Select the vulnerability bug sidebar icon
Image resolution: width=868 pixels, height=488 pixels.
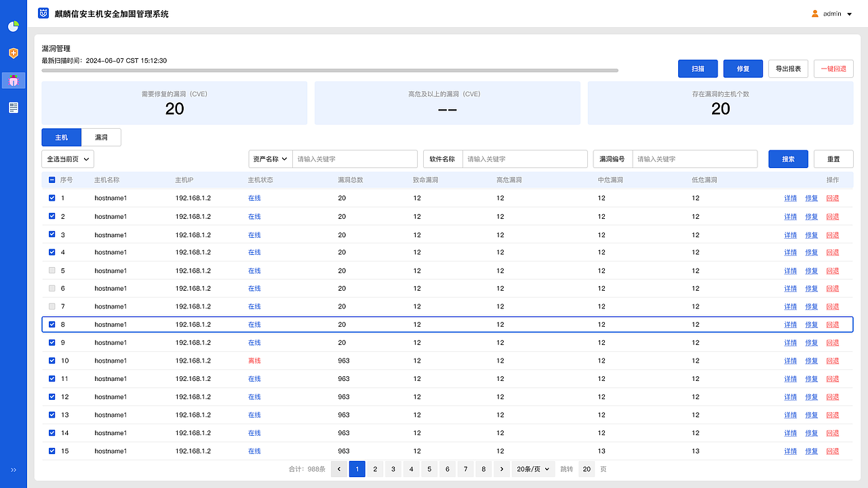pyautogui.click(x=14, y=81)
